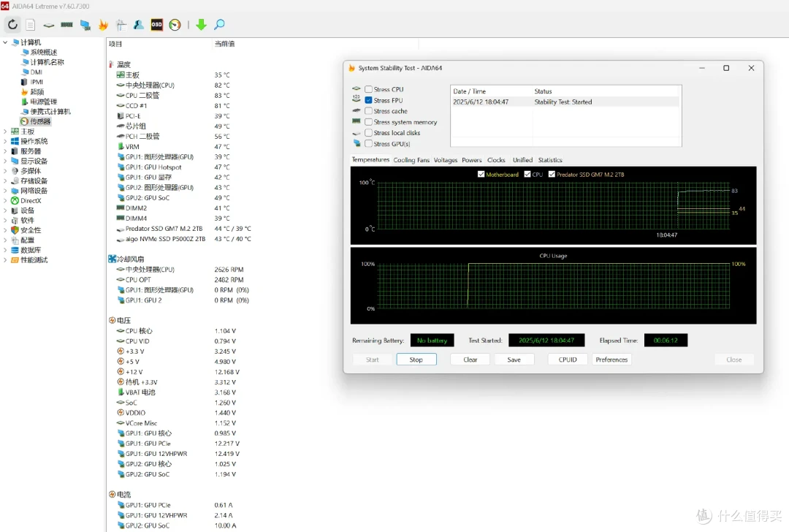789x532 pixels.
Task: Enable the Stress CPU checkbox
Action: [x=368, y=89]
